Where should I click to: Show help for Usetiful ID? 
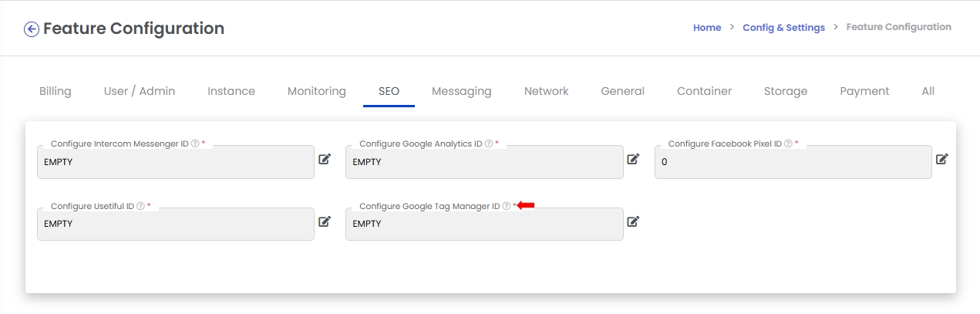click(x=141, y=206)
